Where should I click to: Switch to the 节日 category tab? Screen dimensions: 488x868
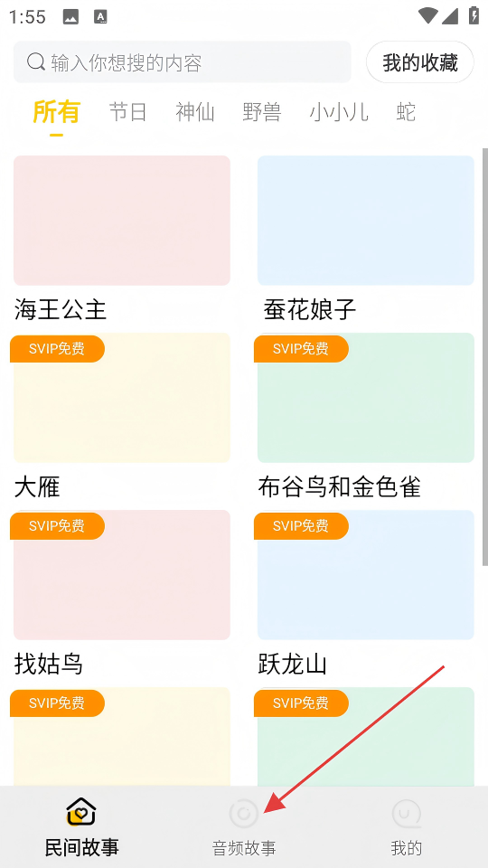click(x=127, y=112)
